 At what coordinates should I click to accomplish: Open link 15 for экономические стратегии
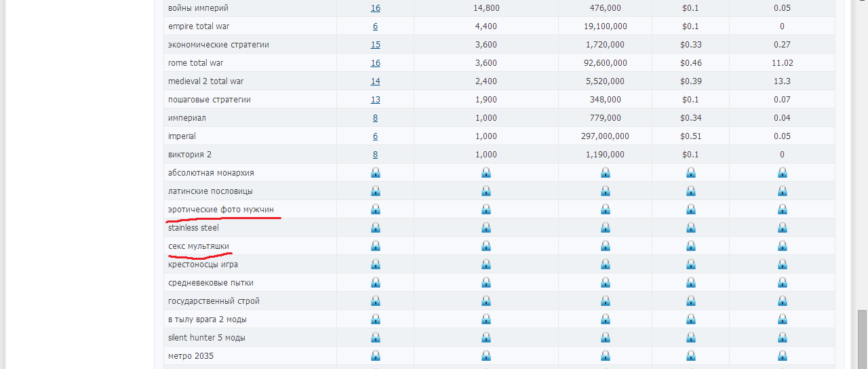pos(376,45)
